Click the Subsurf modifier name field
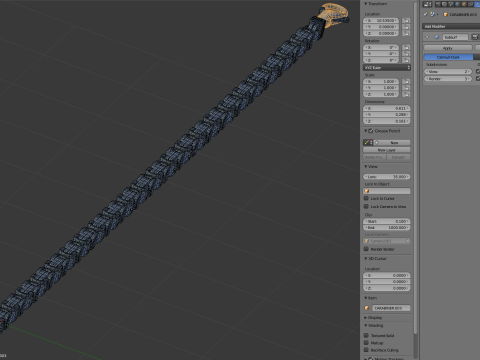The height and width of the screenshot is (360, 480). pyautogui.click(x=455, y=37)
